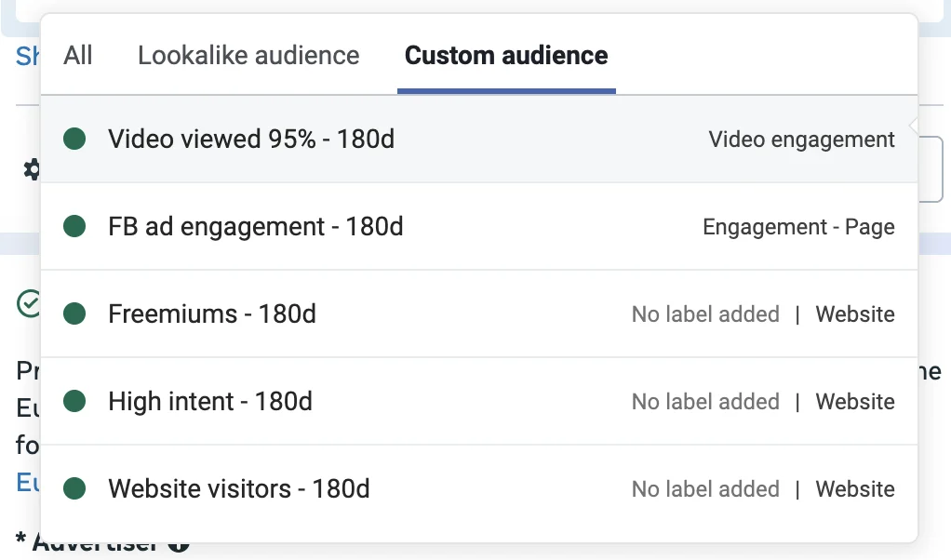Click No label added in Website visitors row
Viewport: 951px width, 560px height.
coord(705,488)
